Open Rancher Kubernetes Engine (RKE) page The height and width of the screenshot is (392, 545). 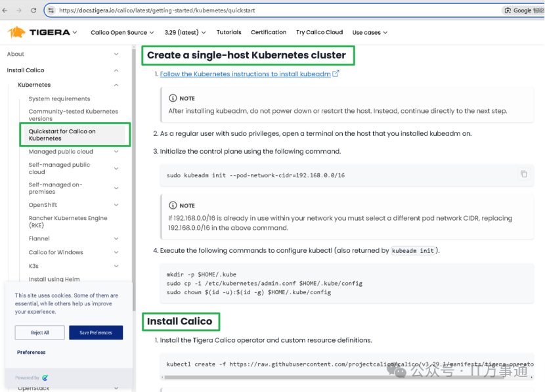(68, 222)
